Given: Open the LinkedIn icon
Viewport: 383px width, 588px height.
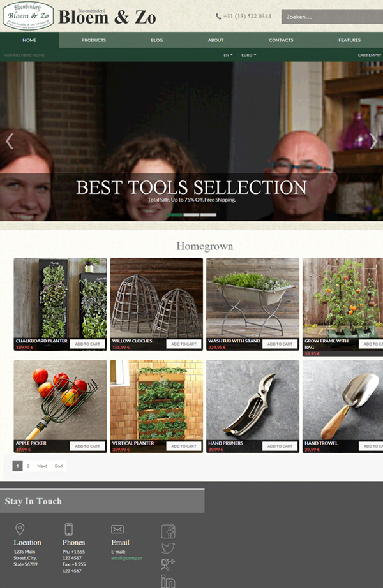Looking at the screenshot, I should pos(168,580).
